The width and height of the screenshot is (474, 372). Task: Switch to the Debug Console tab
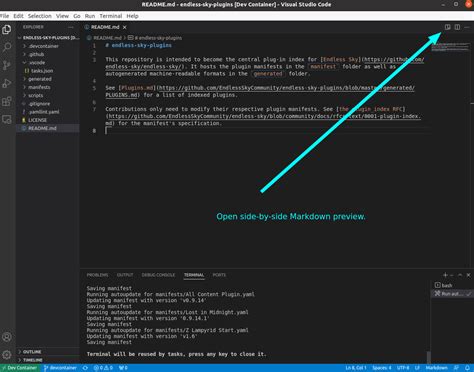tap(158, 275)
